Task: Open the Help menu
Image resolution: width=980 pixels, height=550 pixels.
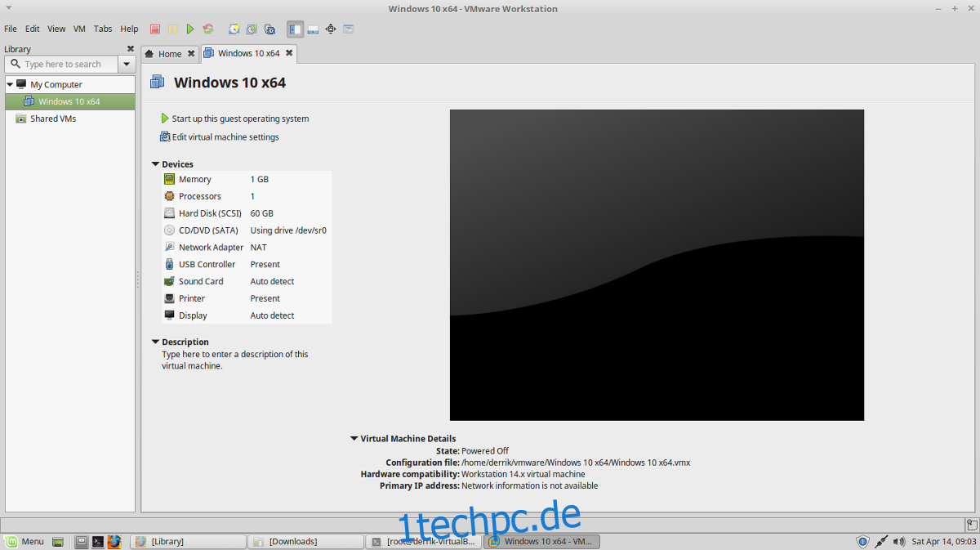Action: point(129,29)
